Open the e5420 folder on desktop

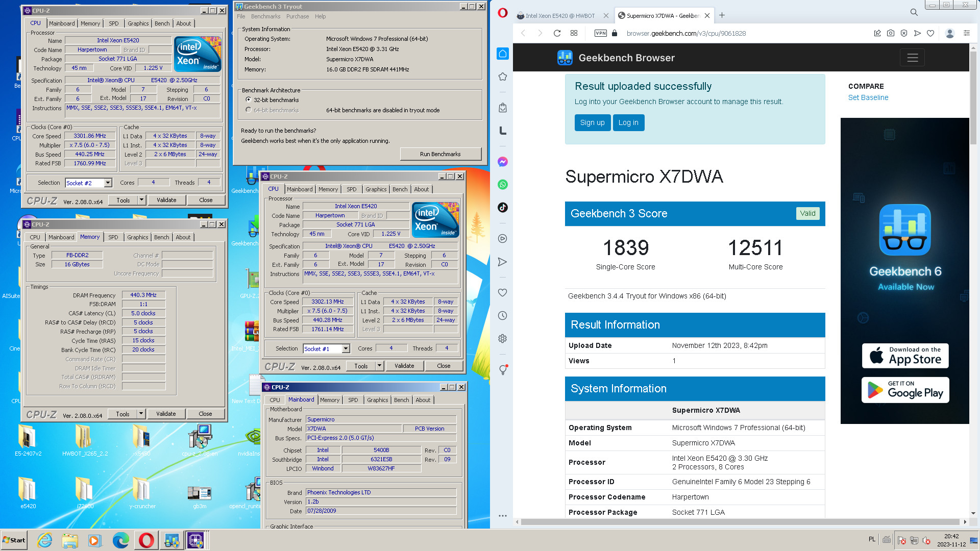click(x=28, y=493)
